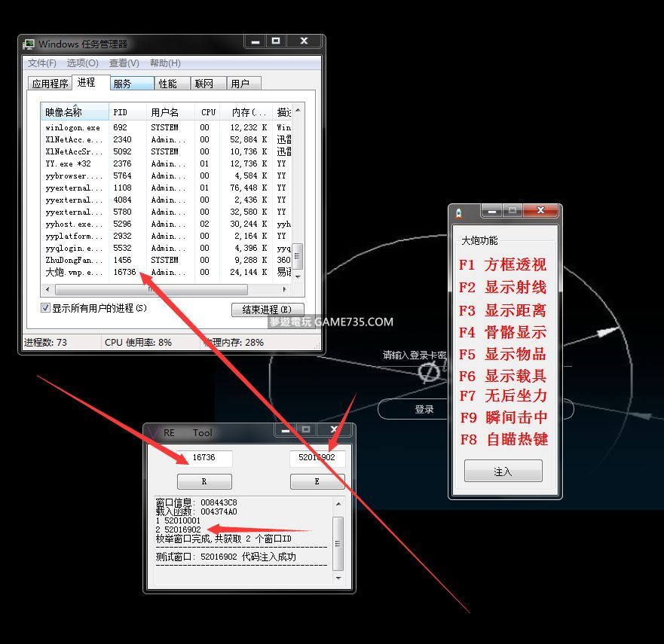
Task: Click the rocket icon in cheat window
Action: [x=458, y=213]
